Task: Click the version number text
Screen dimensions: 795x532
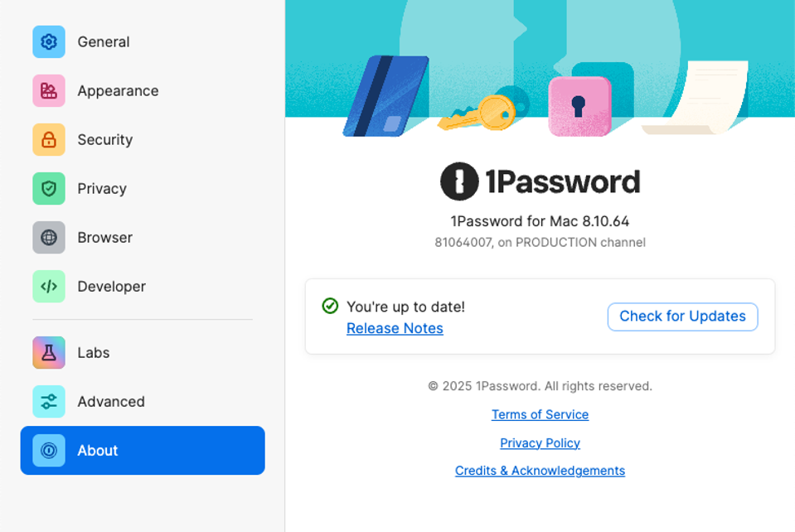Action: tap(540, 221)
